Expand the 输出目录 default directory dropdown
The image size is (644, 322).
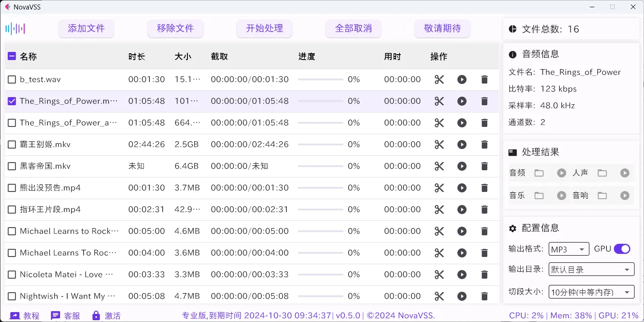(591, 270)
